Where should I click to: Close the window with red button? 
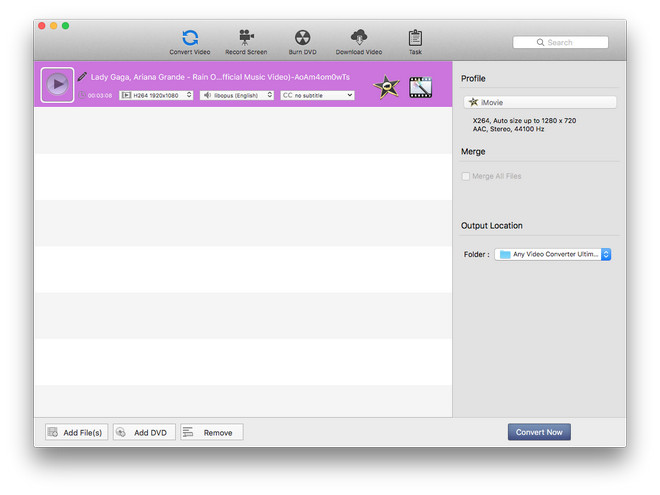pos(42,26)
